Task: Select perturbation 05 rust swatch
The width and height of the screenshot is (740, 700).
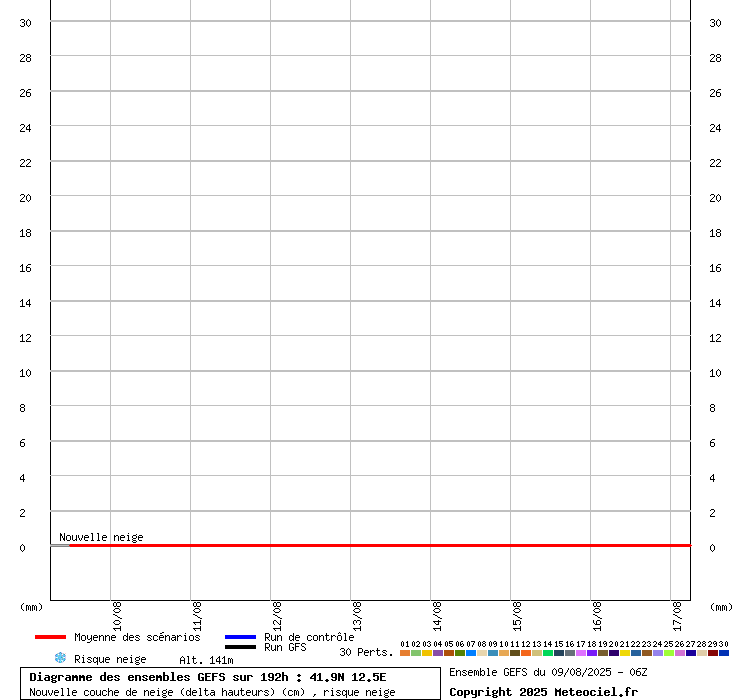Action: point(449,653)
